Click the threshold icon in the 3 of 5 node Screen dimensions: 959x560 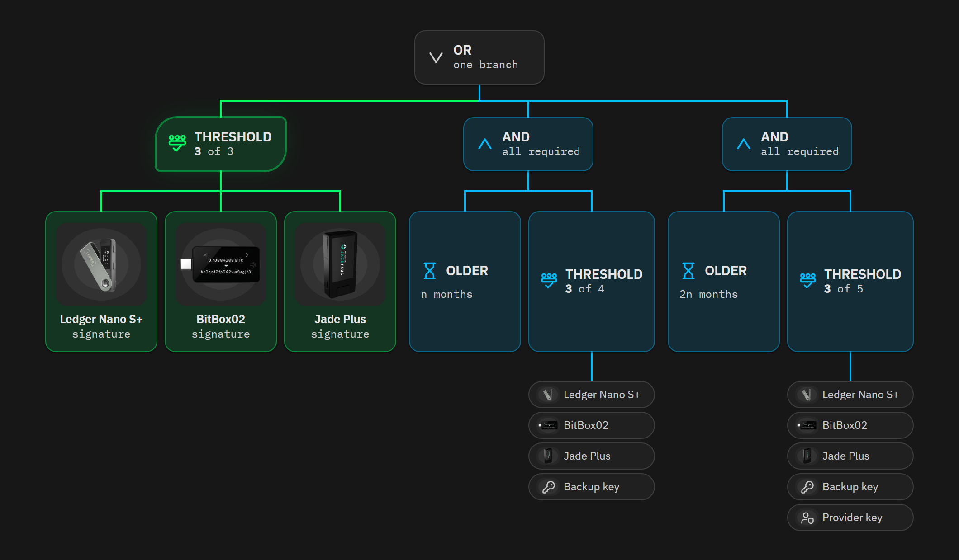tap(808, 281)
